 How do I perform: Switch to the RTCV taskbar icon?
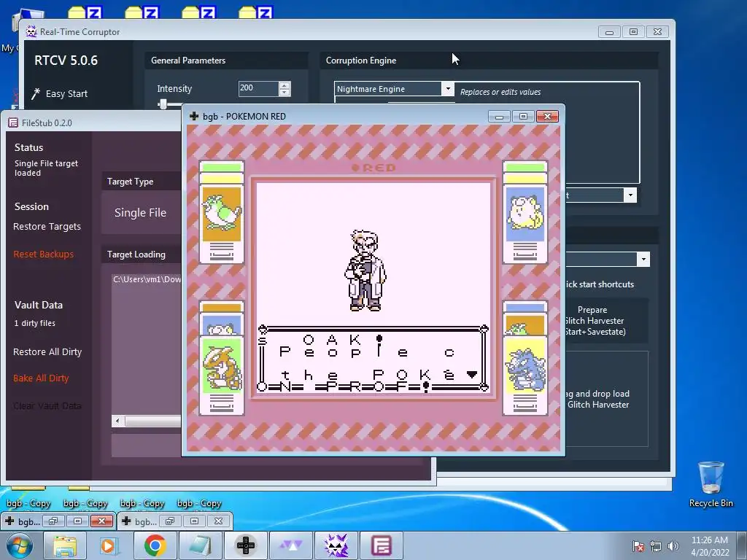pyautogui.click(x=336, y=545)
